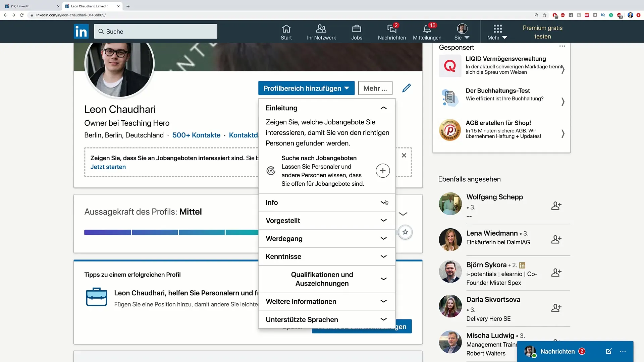
Task: Click the LinkedIn logo home icon
Action: tap(81, 32)
